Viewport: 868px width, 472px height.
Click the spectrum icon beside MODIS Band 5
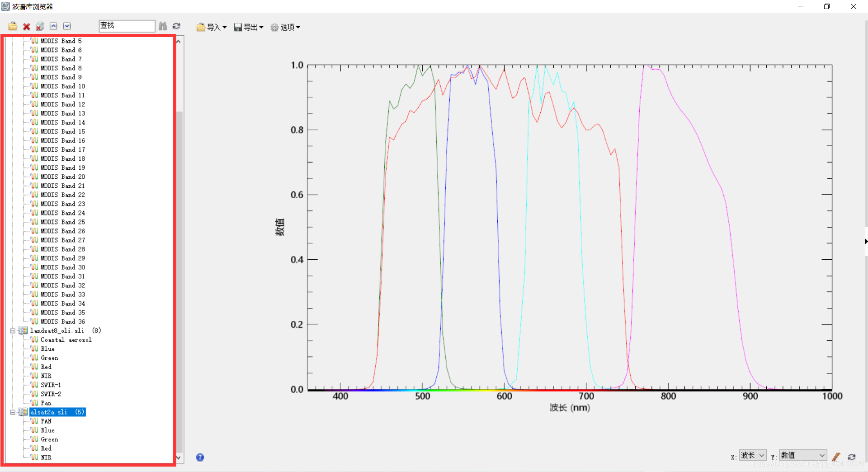point(34,41)
